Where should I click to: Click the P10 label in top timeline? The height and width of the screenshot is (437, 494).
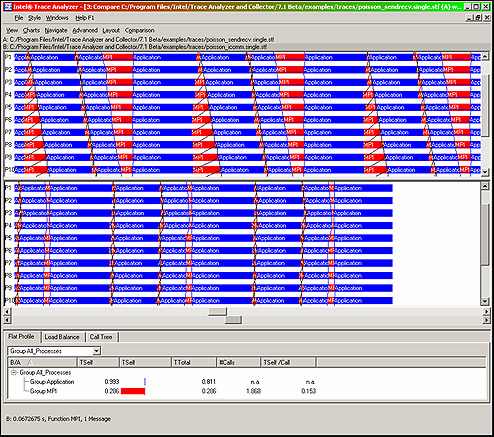9,170
